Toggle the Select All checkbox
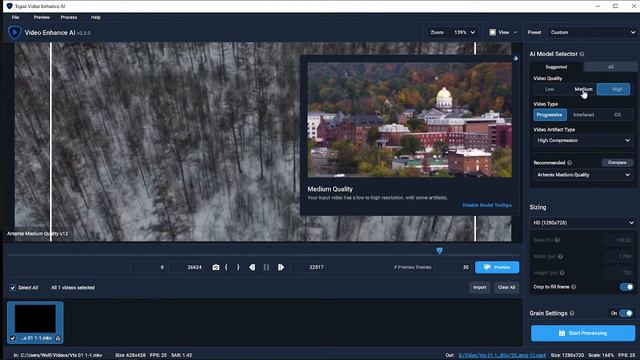640x360 pixels. [13, 288]
